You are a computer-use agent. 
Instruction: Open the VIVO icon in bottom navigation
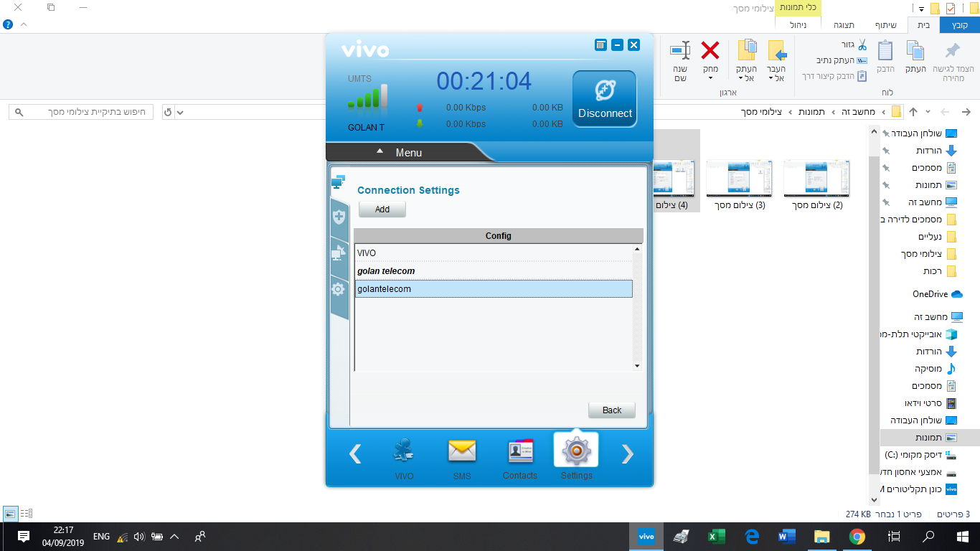(x=404, y=458)
